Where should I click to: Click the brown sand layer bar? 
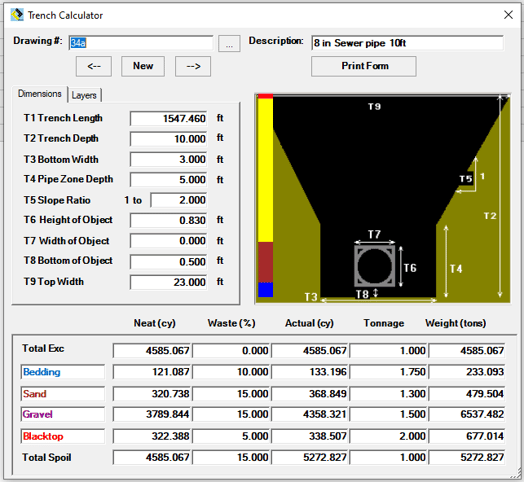coord(266,262)
